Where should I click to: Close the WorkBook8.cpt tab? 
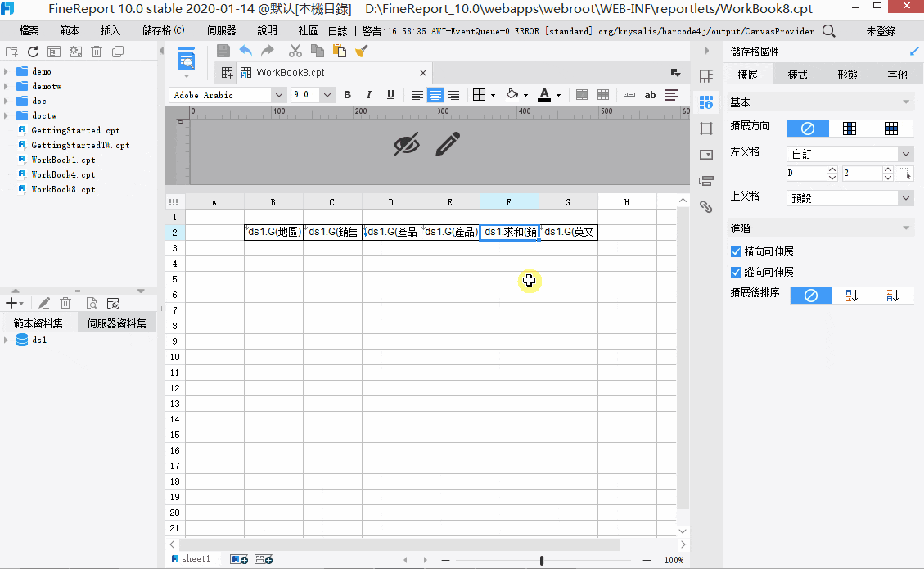point(422,73)
